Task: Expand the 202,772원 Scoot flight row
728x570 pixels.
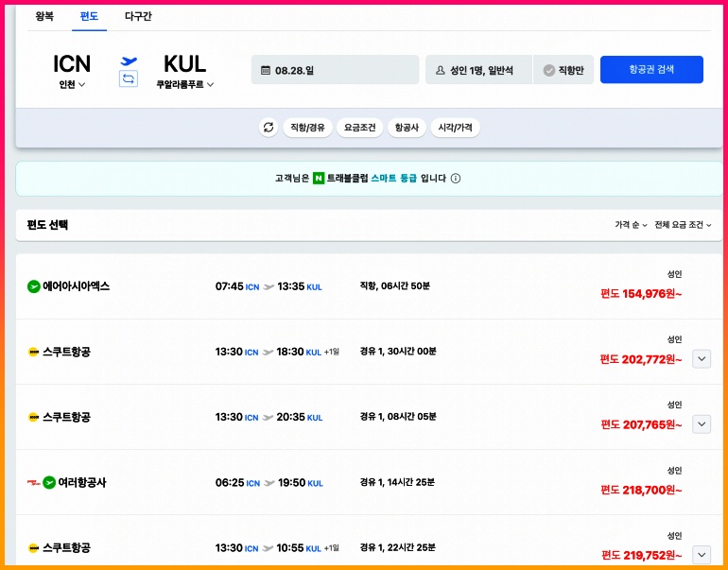Action: (702, 359)
